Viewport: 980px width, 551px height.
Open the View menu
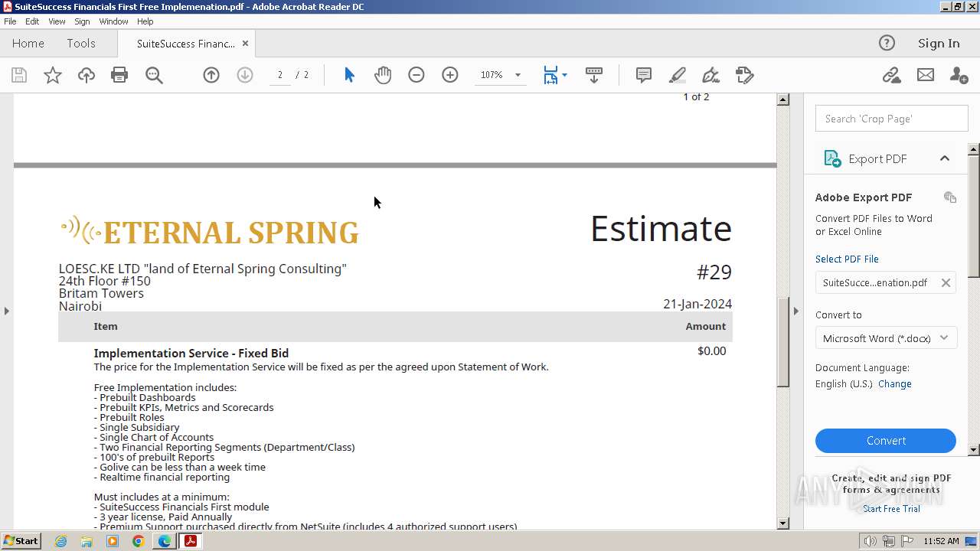[57, 21]
